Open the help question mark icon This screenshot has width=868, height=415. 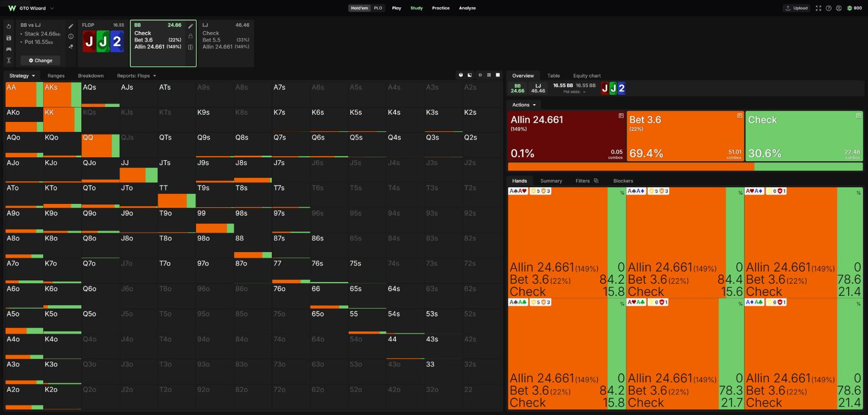coord(829,8)
